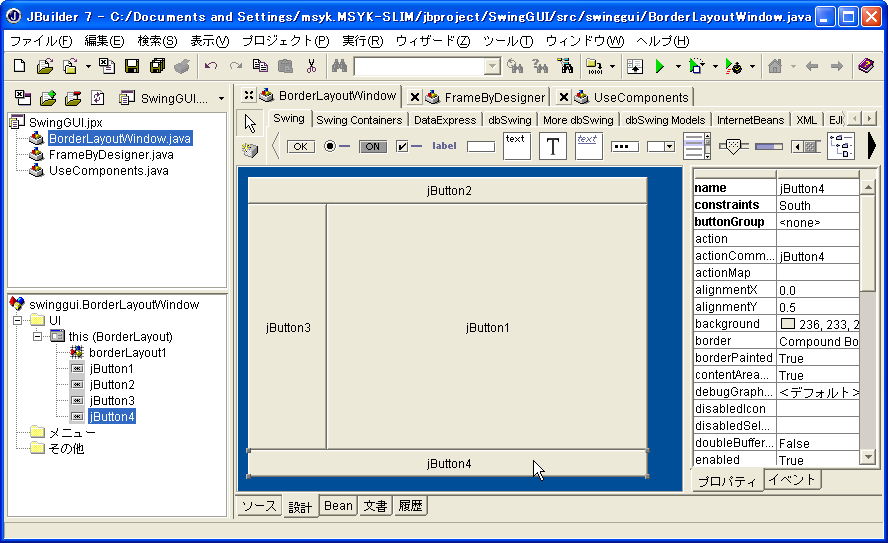The width and height of the screenshot is (888, 543).
Task: Collapse the 'this (BorderLayout)' tree node
Action: click(37, 336)
